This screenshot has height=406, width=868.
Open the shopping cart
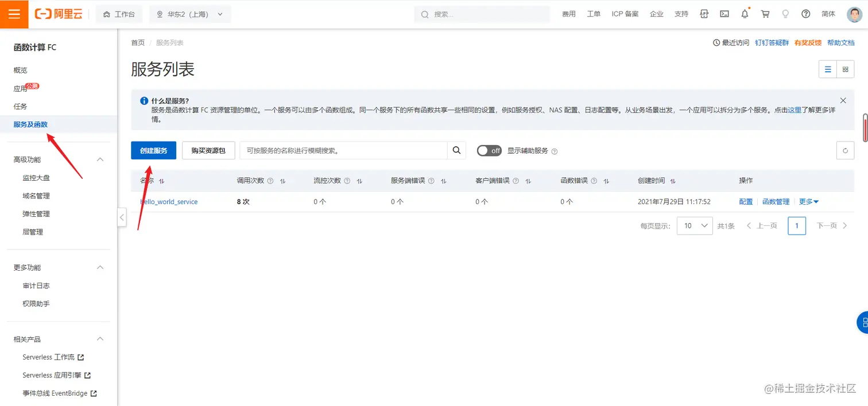click(765, 14)
